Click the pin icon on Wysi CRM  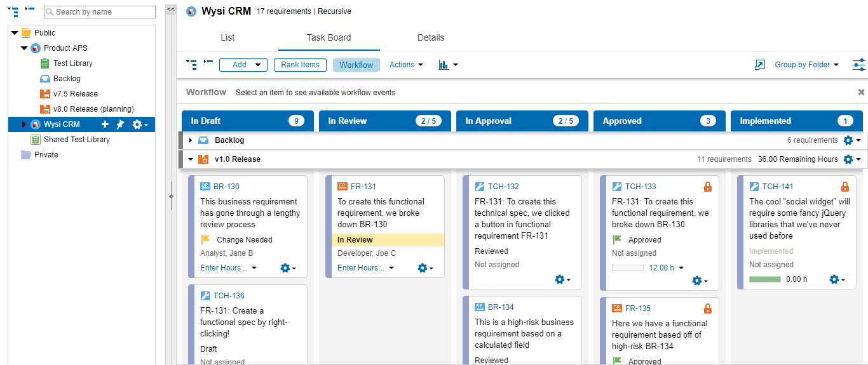120,124
